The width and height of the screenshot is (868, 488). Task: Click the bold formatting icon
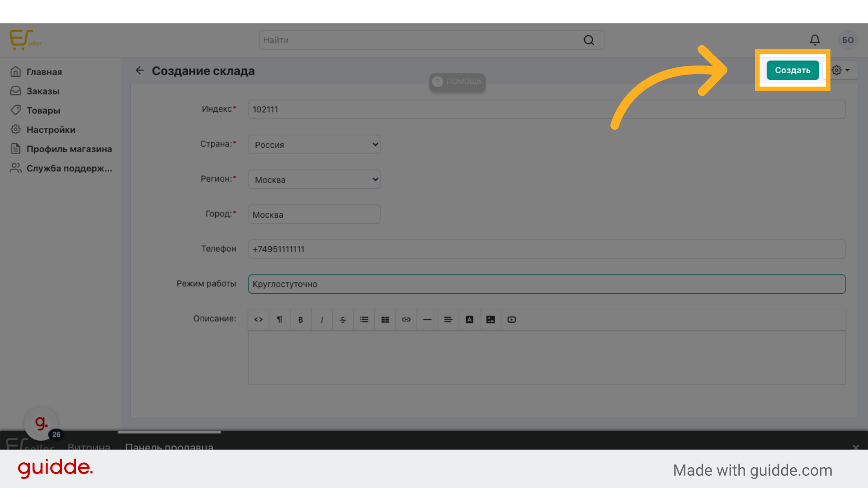pyautogui.click(x=301, y=319)
